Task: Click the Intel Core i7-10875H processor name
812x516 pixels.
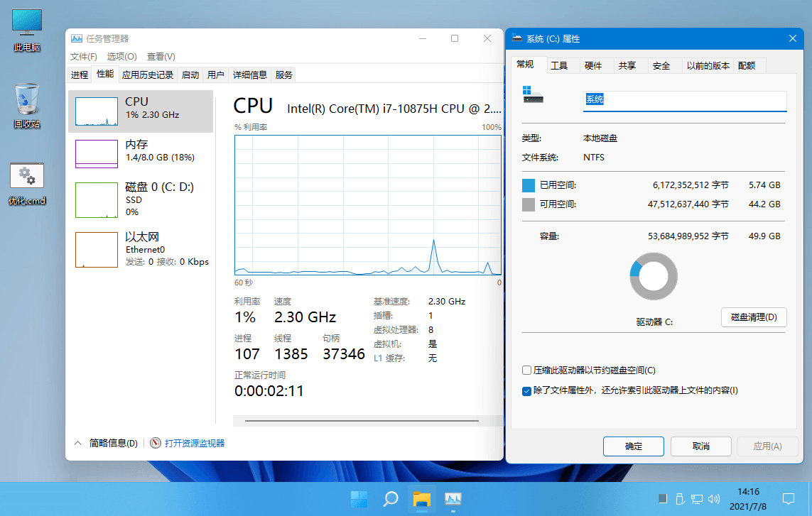Action: (394, 109)
